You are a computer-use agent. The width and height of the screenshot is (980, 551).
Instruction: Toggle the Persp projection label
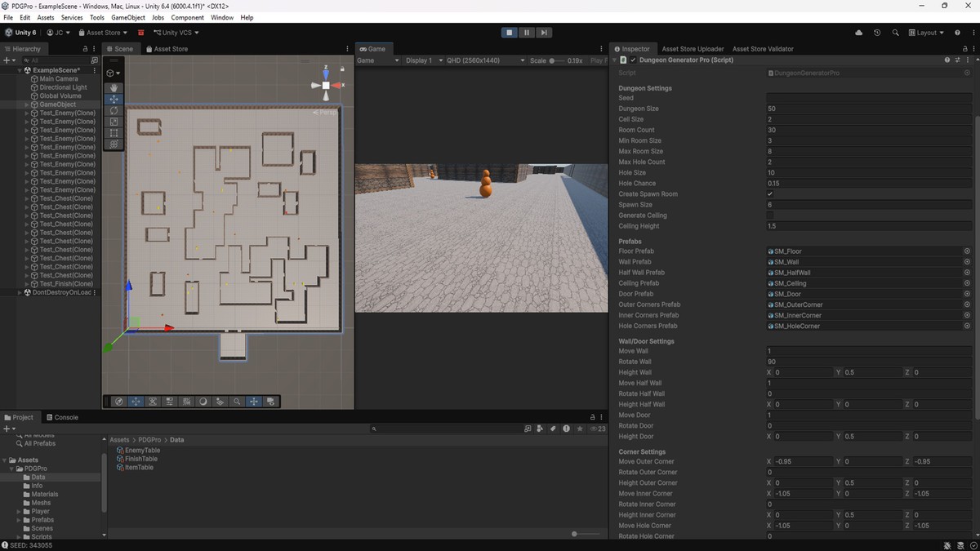[x=325, y=113]
